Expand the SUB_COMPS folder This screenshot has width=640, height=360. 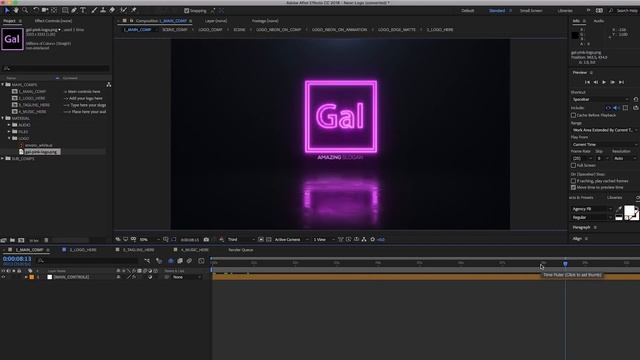point(3,158)
